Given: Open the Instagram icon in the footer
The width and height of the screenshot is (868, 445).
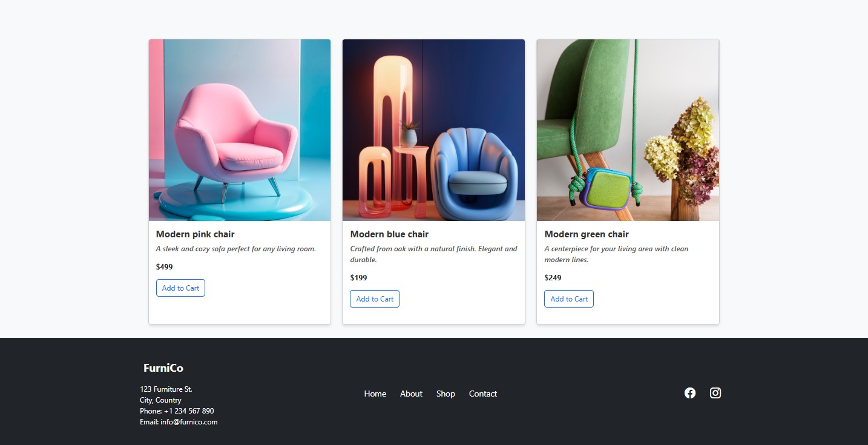Looking at the screenshot, I should [715, 393].
